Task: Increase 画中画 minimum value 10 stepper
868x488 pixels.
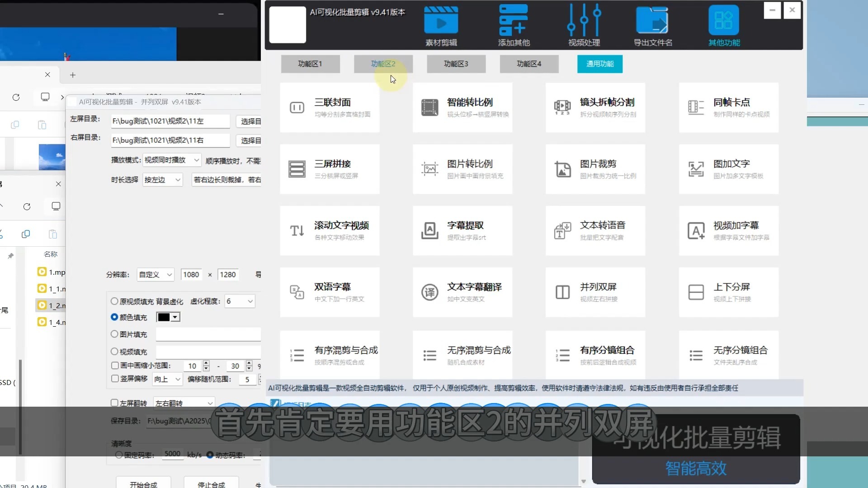Action: pyautogui.click(x=206, y=363)
